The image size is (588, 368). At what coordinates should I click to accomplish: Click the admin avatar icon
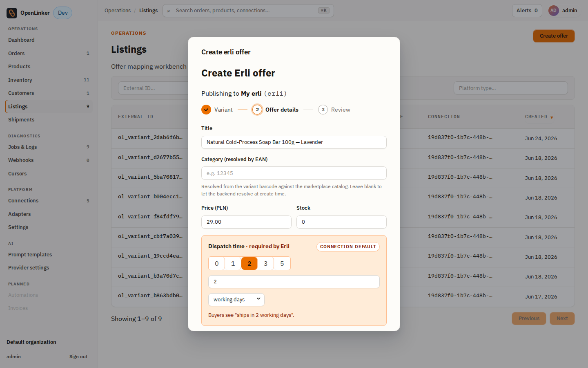click(x=553, y=11)
